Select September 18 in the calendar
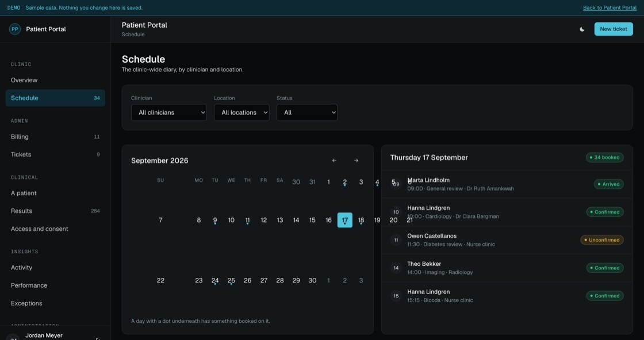Viewport: 644px width, 340px height. [361, 220]
